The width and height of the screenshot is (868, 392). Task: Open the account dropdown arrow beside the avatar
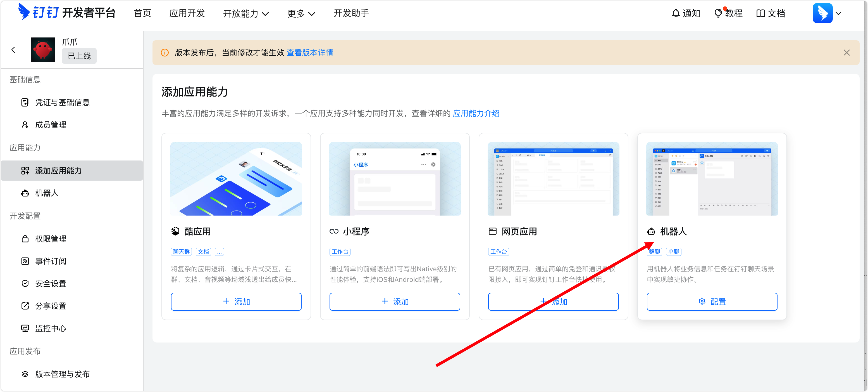click(x=839, y=13)
